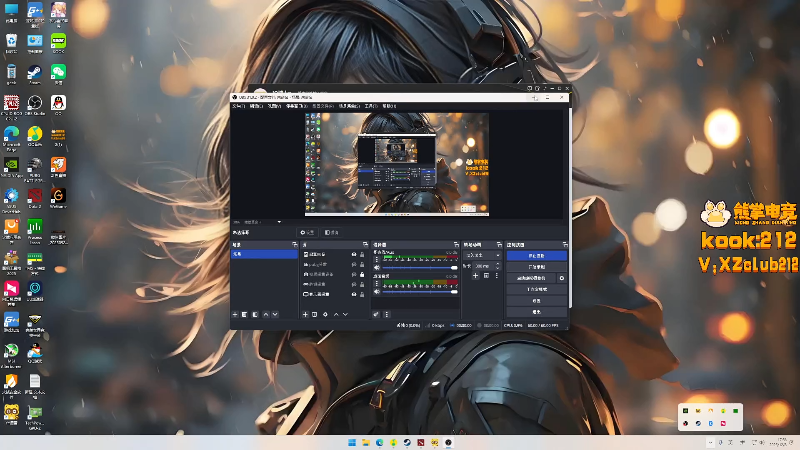Adjust volume slider of bottom mixer channel
The image size is (800, 450).
420,291
